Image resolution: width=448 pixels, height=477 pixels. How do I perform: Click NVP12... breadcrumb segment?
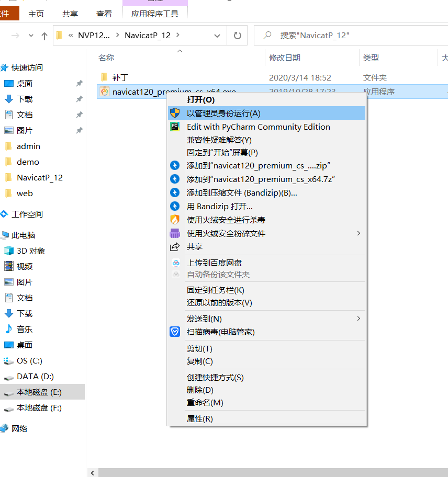(94, 35)
